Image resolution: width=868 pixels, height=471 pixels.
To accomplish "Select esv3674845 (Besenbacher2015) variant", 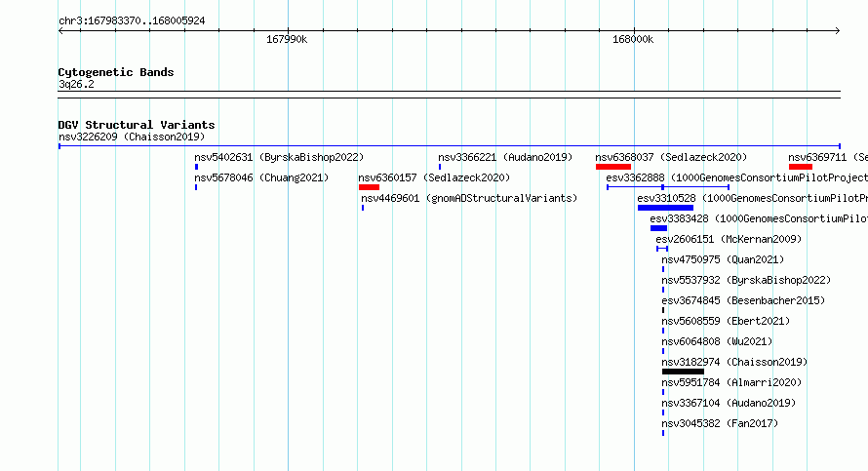I will (743, 300).
